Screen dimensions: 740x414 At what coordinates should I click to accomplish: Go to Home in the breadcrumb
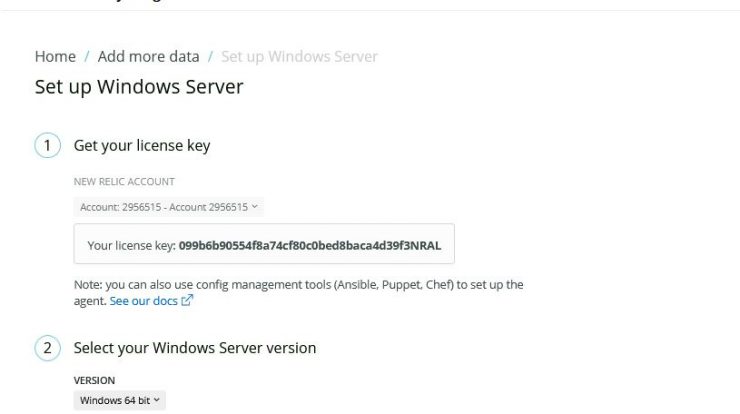click(55, 57)
